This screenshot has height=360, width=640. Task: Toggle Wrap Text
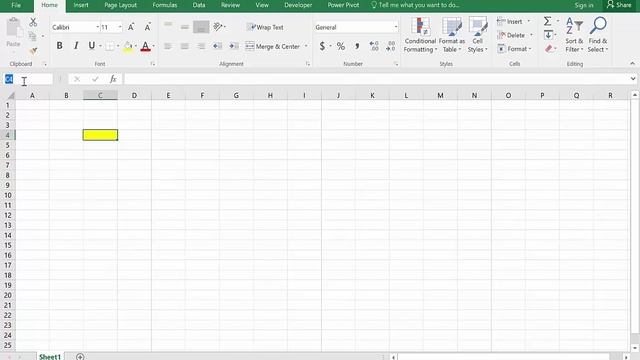click(265, 27)
